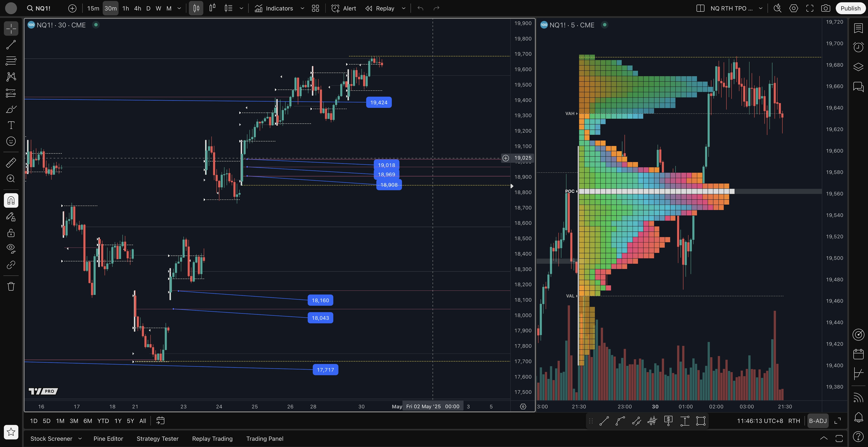The height and width of the screenshot is (447, 868).
Task: Toggle magnet mode on drawing toolbar
Action: [x=11, y=201]
